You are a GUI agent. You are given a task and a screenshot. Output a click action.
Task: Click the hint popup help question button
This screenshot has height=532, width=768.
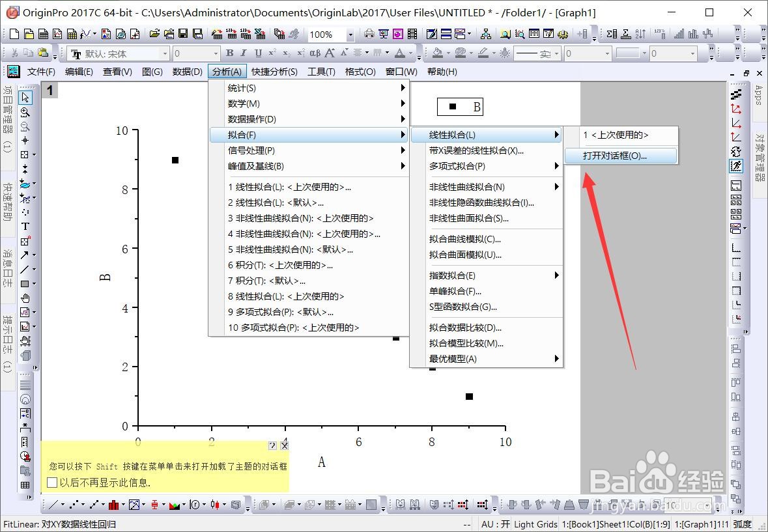coord(273,445)
